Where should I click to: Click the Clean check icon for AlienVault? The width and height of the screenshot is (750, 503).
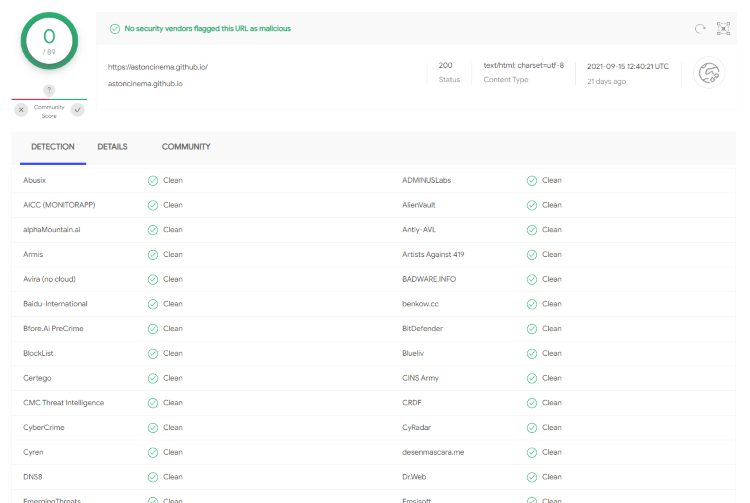[532, 205]
